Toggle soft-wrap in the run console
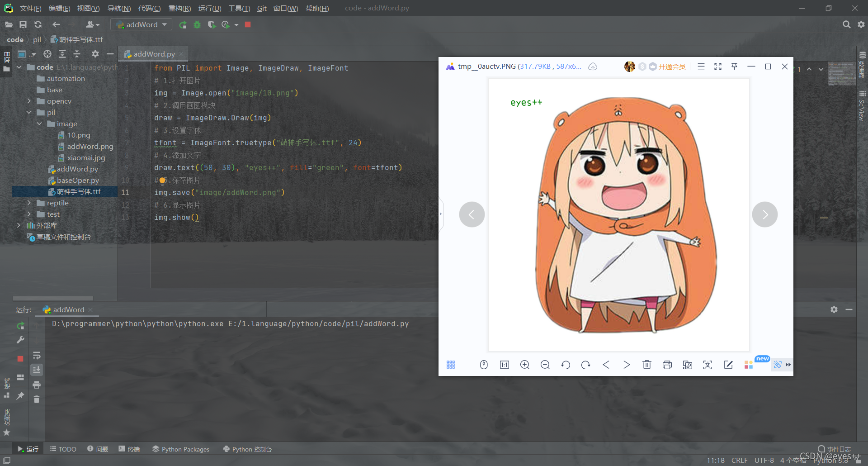This screenshot has width=868, height=466. [37, 355]
